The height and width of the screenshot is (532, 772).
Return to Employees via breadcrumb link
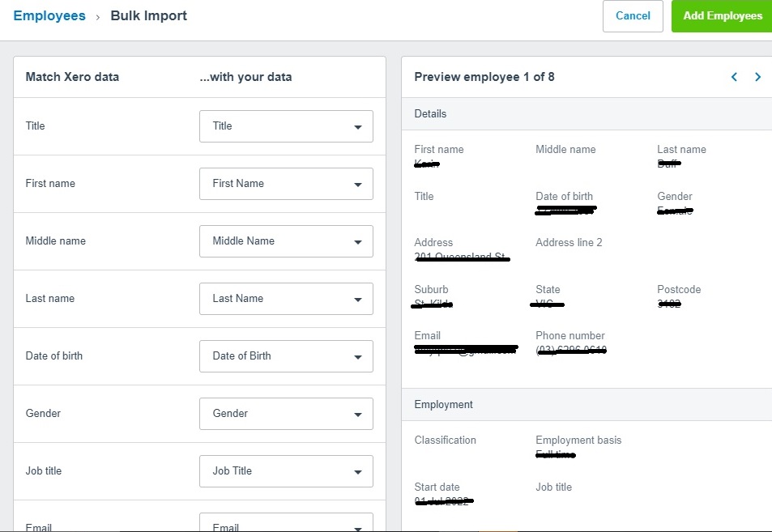click(x=49, y=16)
